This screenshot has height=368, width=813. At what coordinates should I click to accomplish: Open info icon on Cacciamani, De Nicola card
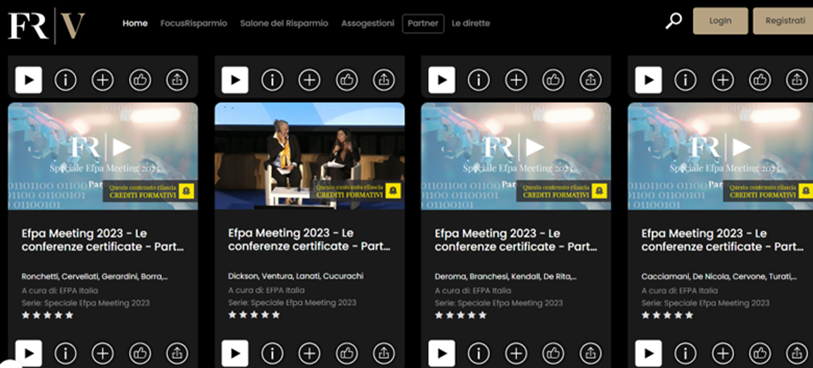[x=685, y=353]
